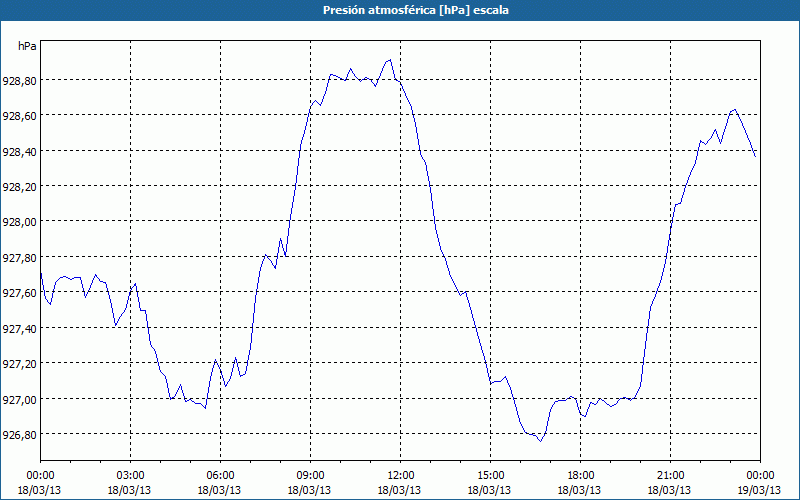Click the late-evening curve peak near 23:00
Screen dimensions: 800x500
point(734,109)
